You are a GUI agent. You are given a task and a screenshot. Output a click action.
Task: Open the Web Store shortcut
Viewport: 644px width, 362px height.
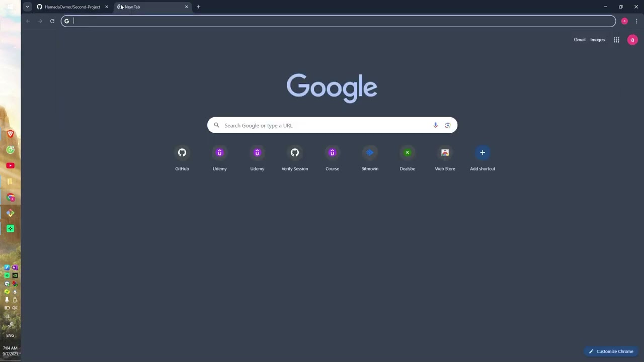pos(445,158)
